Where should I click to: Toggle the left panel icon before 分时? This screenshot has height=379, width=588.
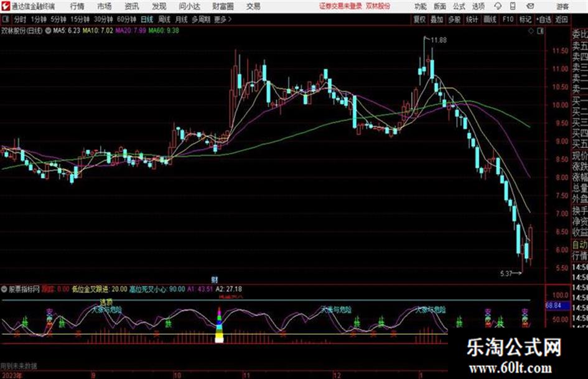[x=6, y=19]
